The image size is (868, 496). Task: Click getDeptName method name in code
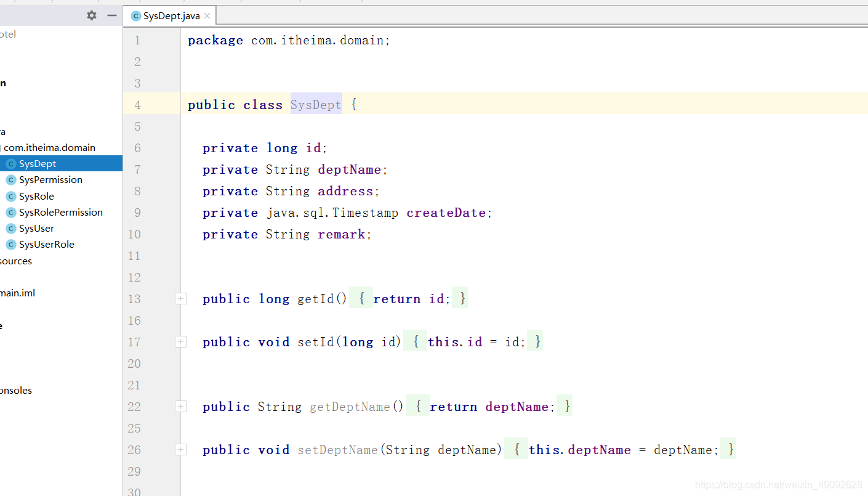click(350, 407)
